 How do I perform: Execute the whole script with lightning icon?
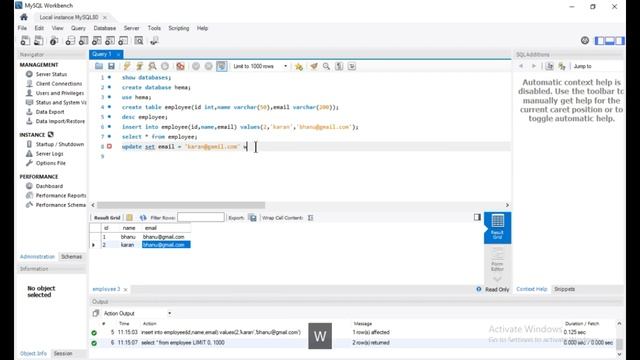127,66
